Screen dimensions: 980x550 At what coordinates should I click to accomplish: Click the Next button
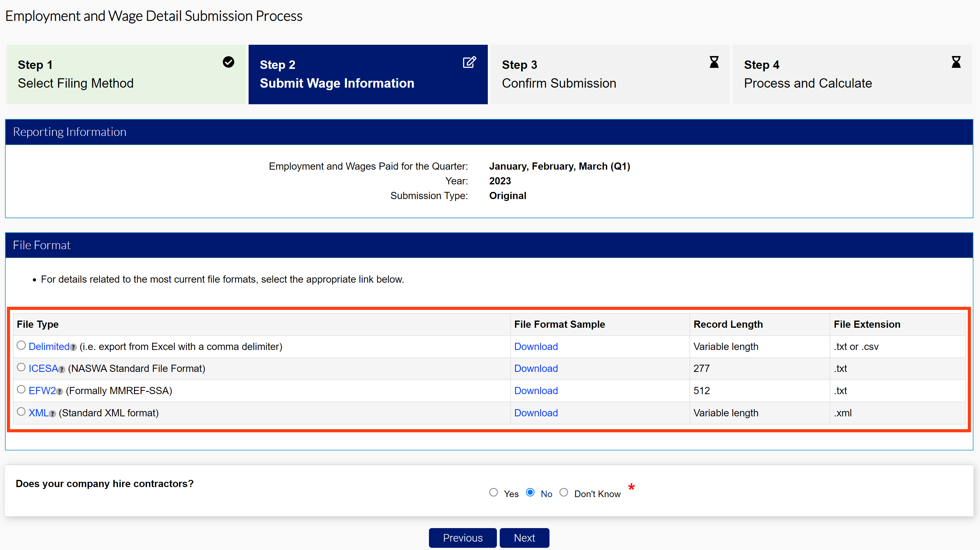[x=524, y=537]
